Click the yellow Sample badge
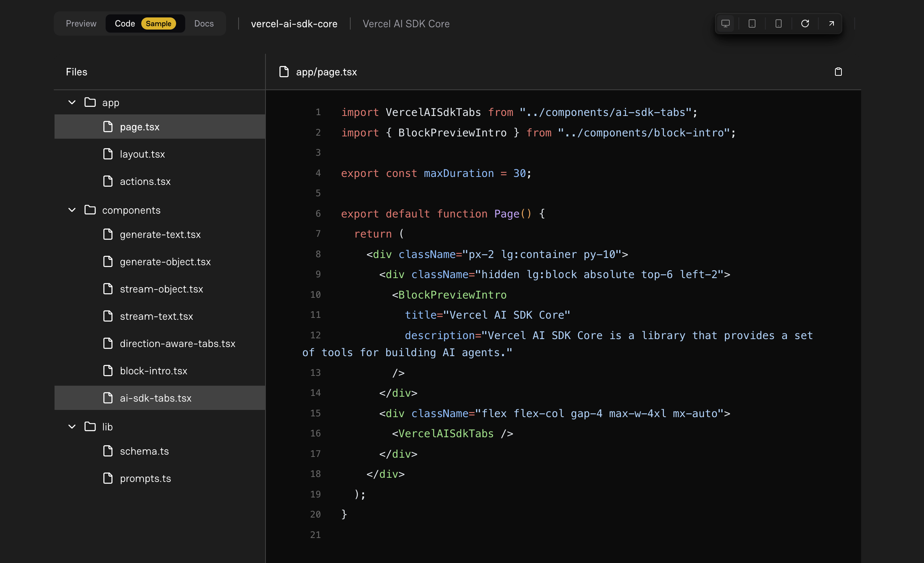This screenshot has height=563, width=924. click(x=158, y=23)
